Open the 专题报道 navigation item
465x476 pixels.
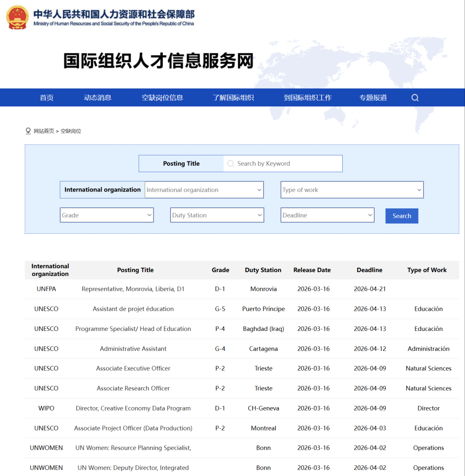(373, 97)
